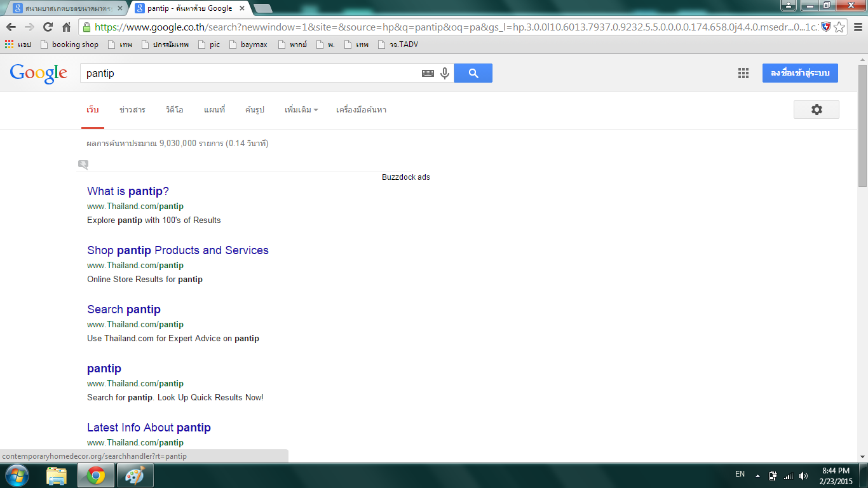The image size is (868, 488).
Task: Open search settings with the gear icon
Action: click(817, 109)
